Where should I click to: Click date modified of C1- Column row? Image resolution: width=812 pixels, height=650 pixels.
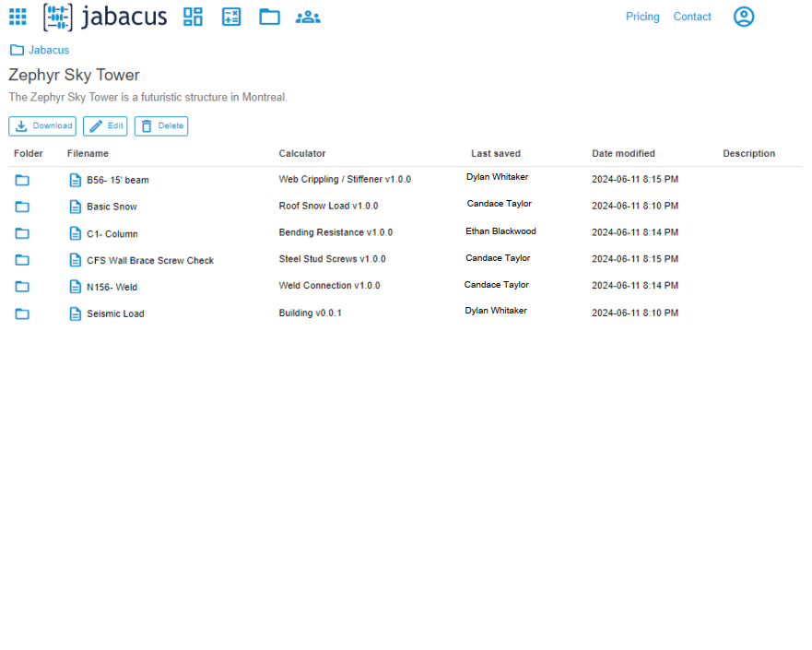(635, 232)
